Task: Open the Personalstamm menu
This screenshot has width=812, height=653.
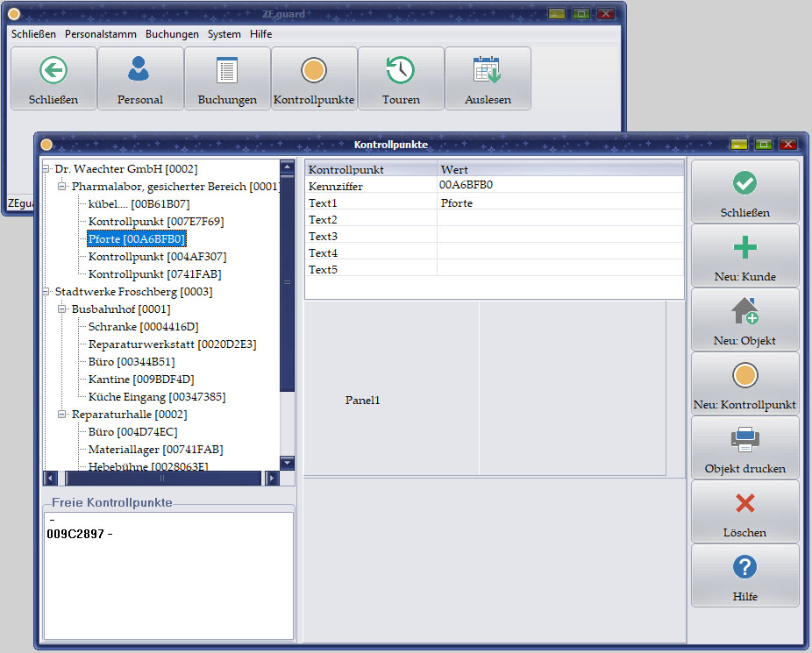Action: pos(100,34)
